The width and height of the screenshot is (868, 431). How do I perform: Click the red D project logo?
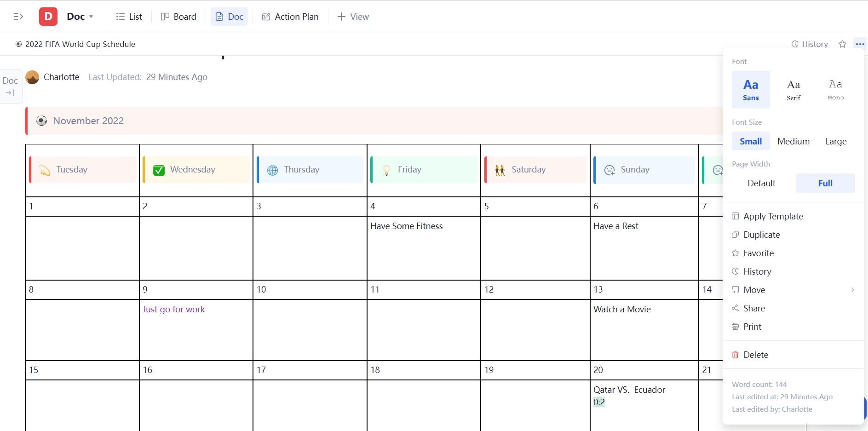coord(48,17)
